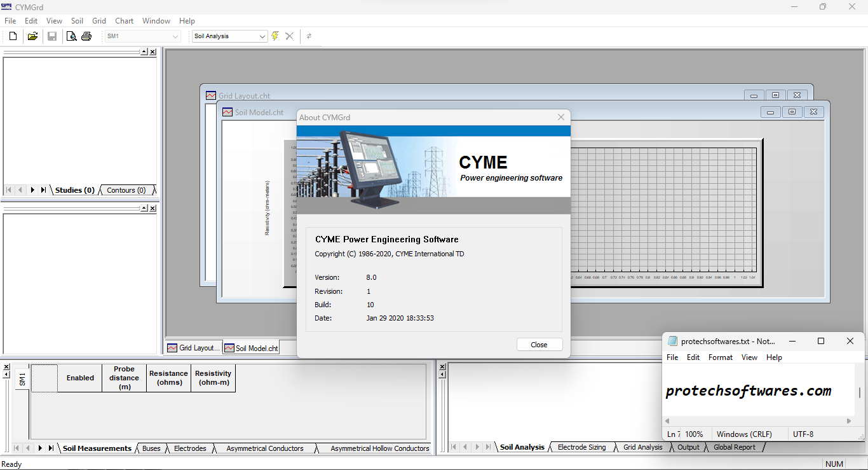Open the Soil Analysis dropdown
868x470 pixels.
click(x=230, y=36)
